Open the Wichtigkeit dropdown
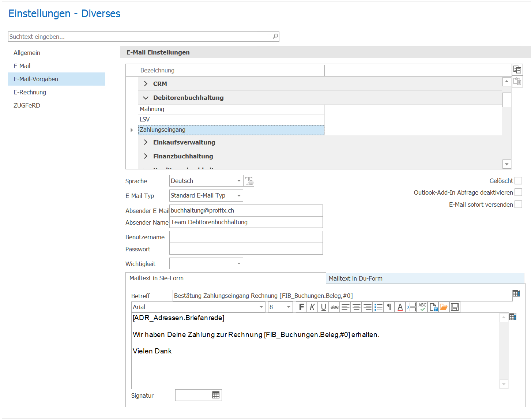Screen dimensions: 531x420 (239, 263)
